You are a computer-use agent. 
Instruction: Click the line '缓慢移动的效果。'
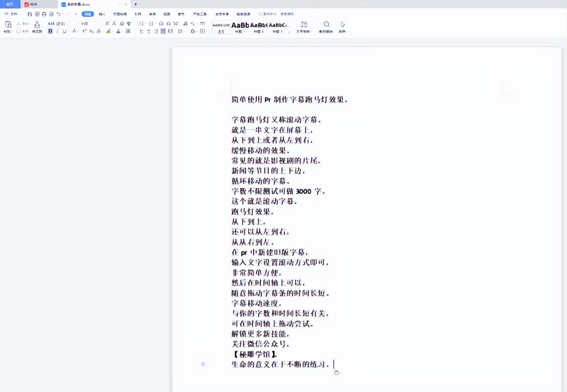261,150
